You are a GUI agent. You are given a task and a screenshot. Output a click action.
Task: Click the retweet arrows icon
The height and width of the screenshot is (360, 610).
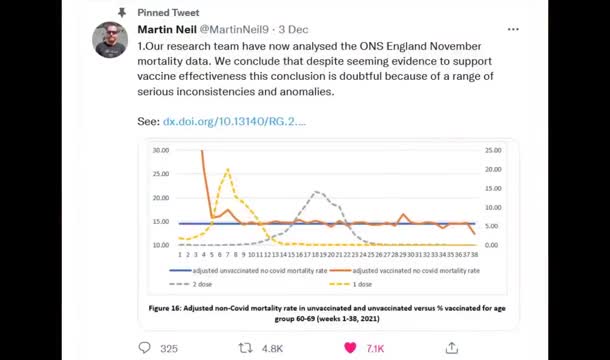[x=245, y=348]
